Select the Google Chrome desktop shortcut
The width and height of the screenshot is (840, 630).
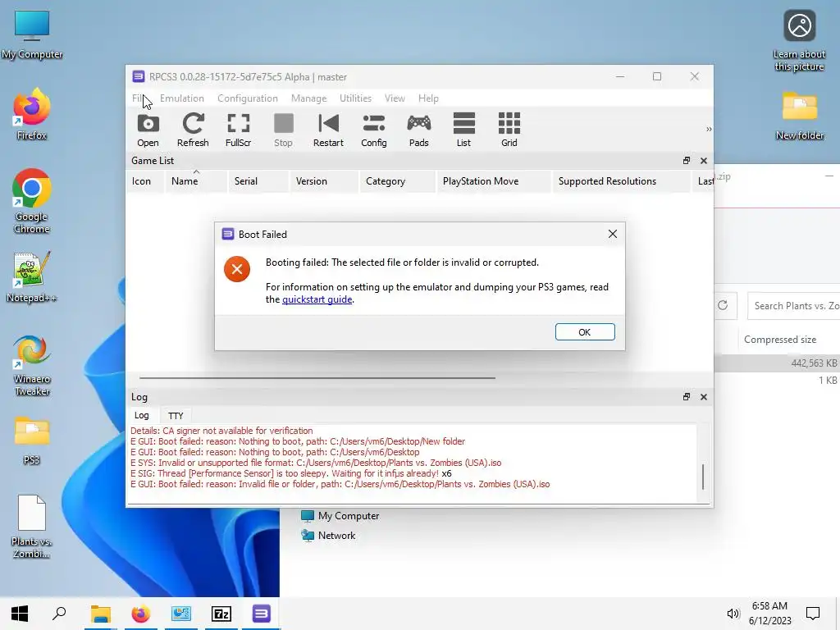pyautogui.click(x=32, y=202)
